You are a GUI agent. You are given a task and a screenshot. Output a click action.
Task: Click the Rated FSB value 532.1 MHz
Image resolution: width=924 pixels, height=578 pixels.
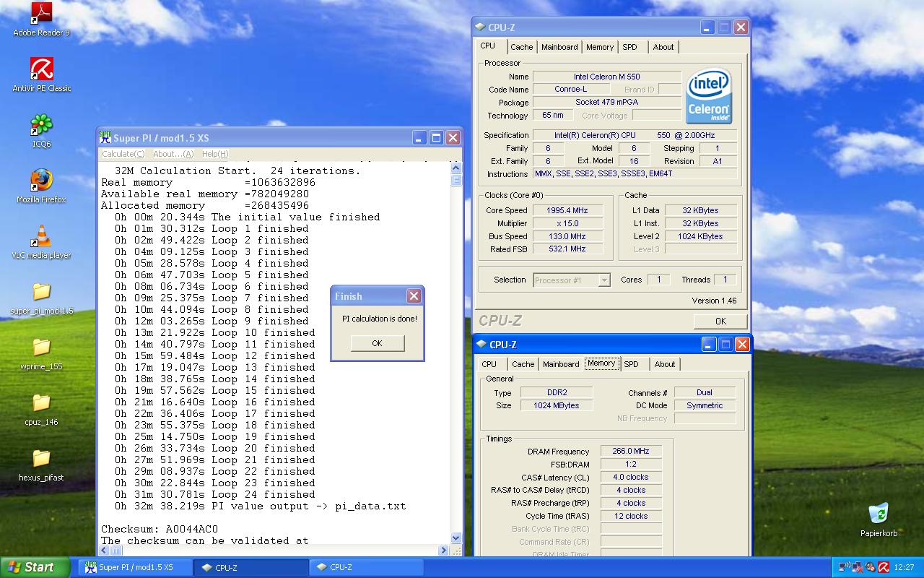[x=567, y=249]
